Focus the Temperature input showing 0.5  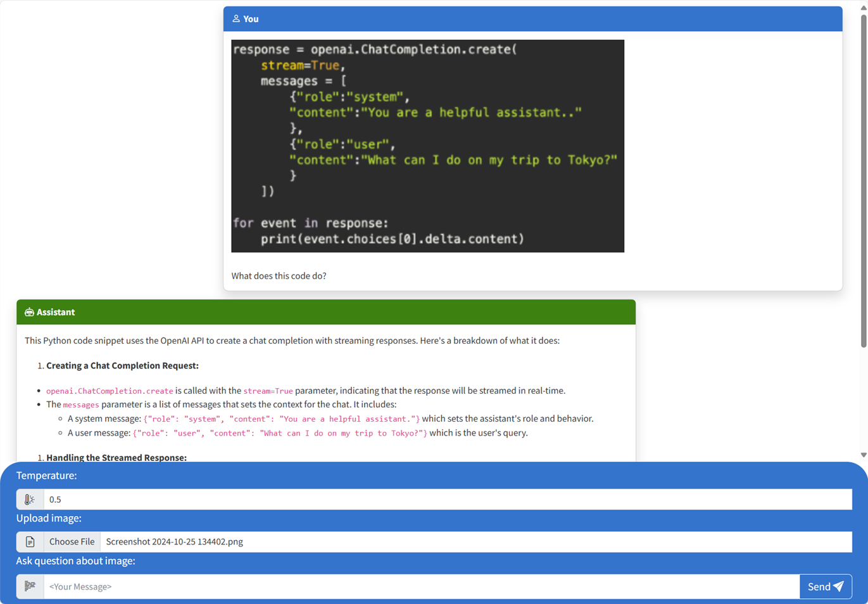point(448,500)
